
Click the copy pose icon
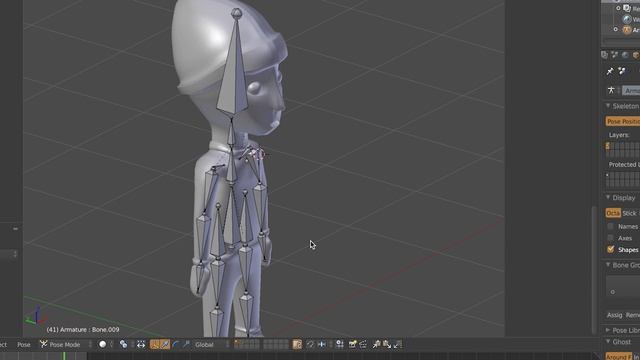tap(376, 344)
